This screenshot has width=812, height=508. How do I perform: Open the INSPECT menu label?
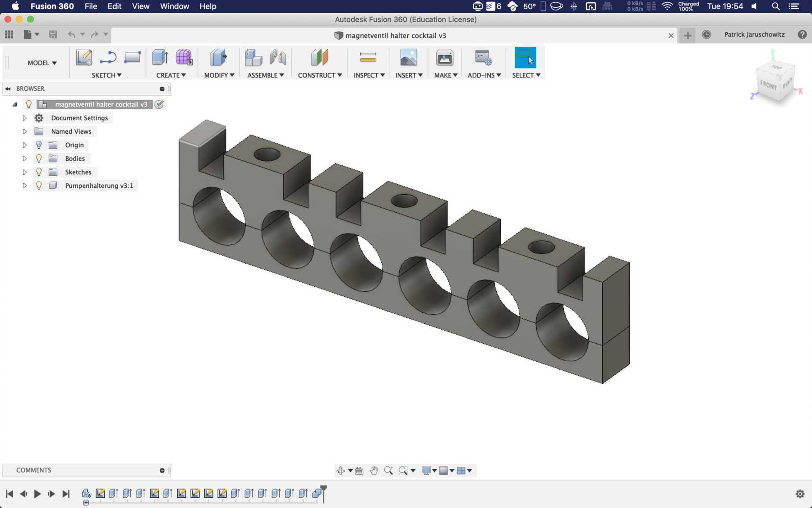tap(369, 75)
